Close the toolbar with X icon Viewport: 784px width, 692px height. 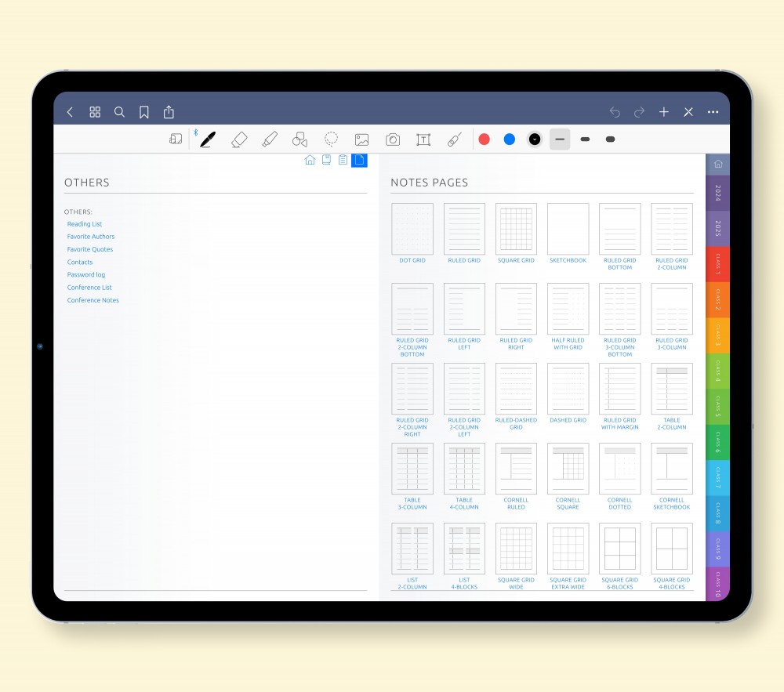pyautogui.click(x=688, y=112)
